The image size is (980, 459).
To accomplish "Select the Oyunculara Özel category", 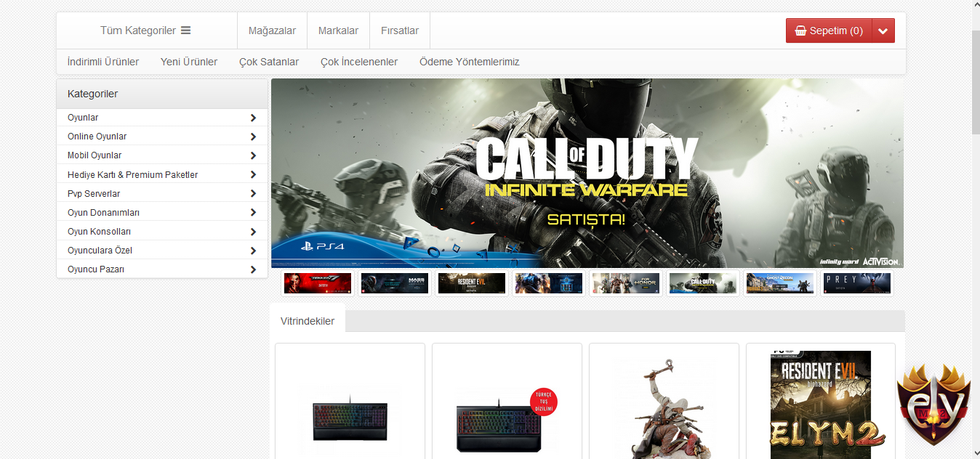I will (x=100, y=251).
